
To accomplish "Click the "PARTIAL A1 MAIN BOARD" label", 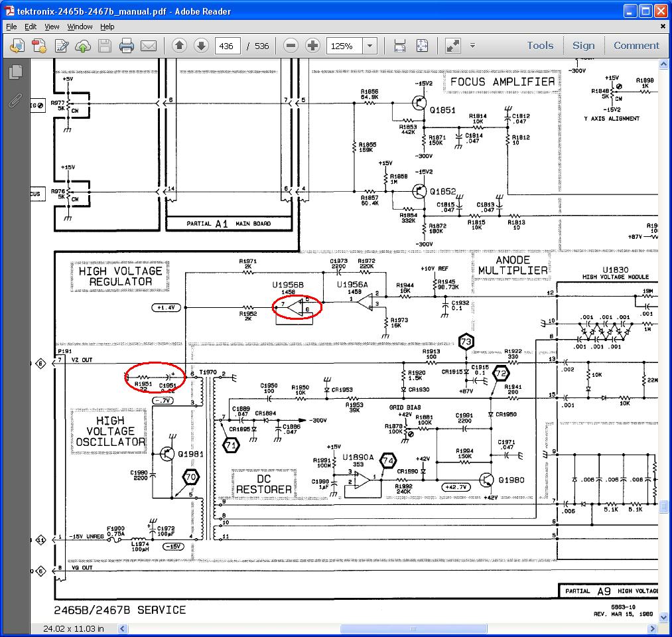I will [228, 224].
